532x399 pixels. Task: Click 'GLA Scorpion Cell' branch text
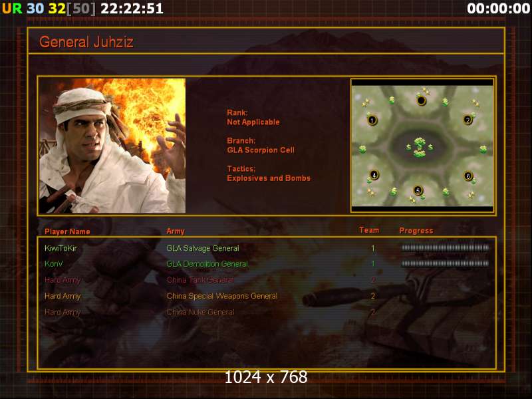261,150
